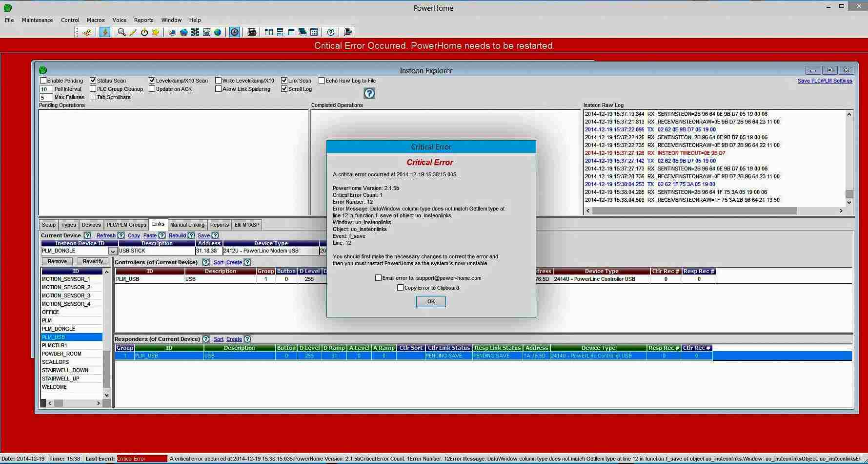Viewport: 868px width, 464px height.
Task: Click device list scroll left arrow
Action: pyautogui.click(x=50, y=403)
